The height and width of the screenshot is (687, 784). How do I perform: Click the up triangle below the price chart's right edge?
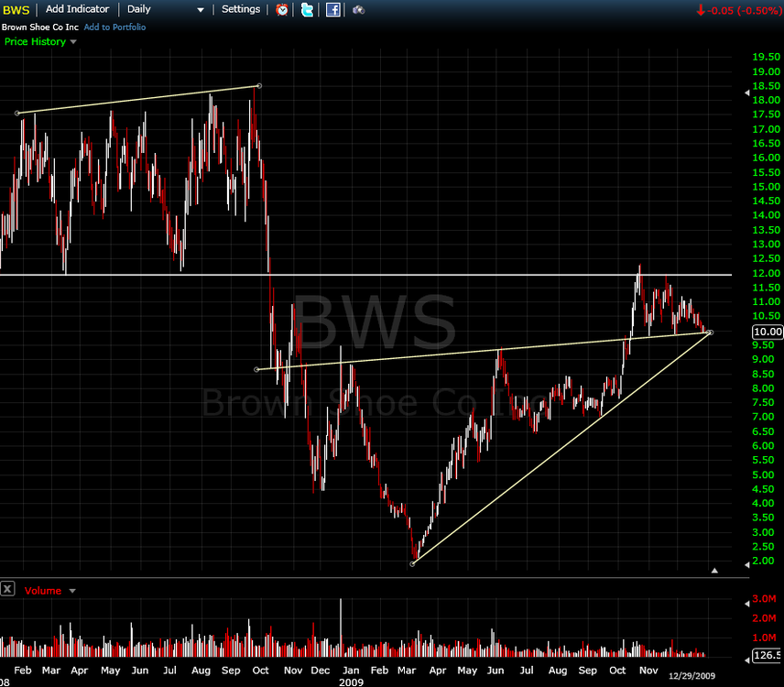pos(714,570)
